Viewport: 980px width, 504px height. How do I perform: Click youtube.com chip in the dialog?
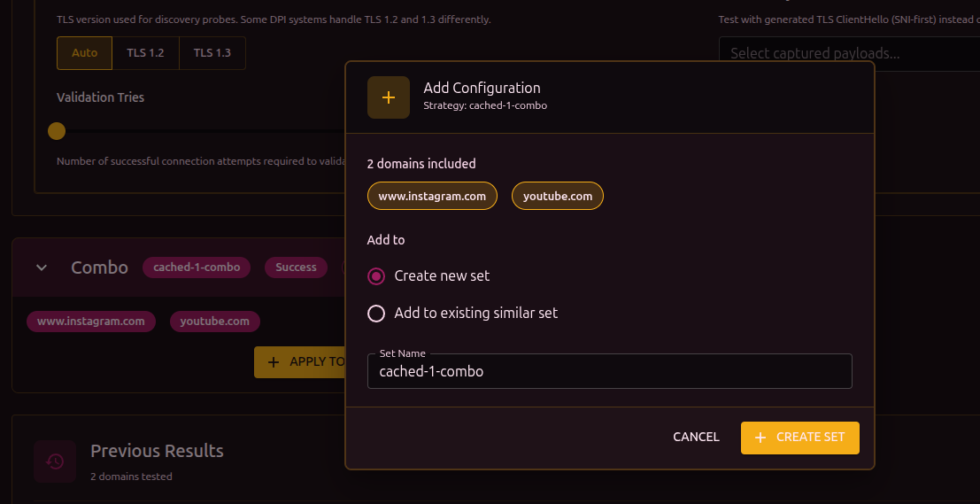coord(558,197)
